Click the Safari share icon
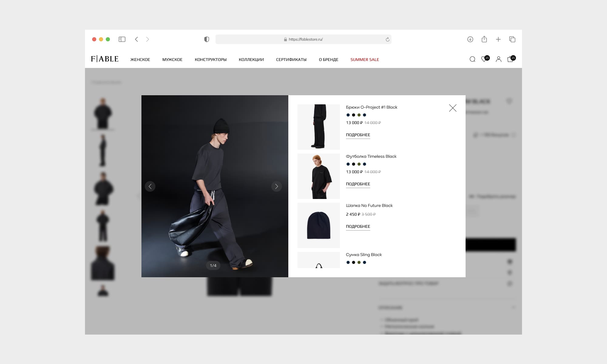The height and width of the screenshot is (364, 607). click(484, 39)
